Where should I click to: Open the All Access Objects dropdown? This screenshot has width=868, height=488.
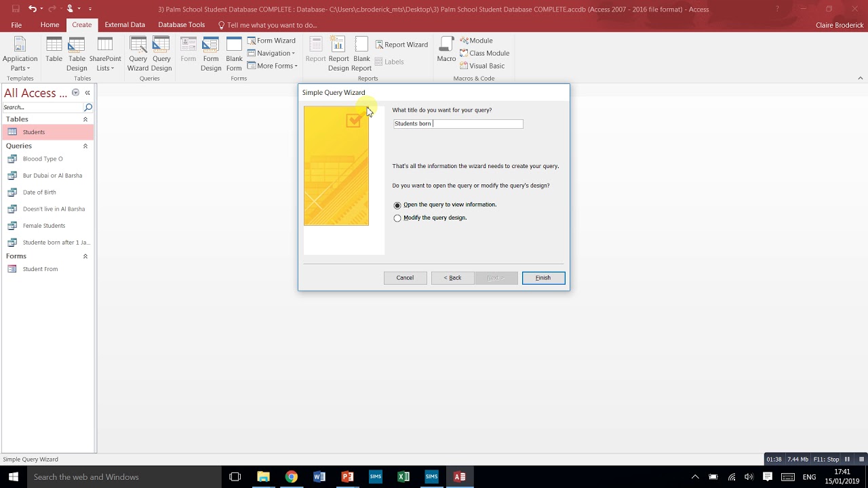point(75,93)
